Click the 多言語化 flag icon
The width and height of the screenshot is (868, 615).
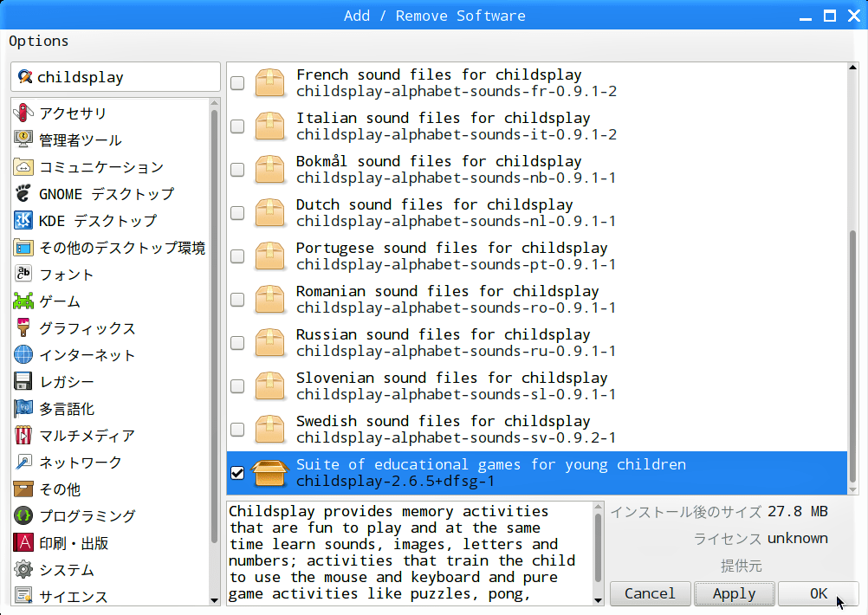click(x=23, y=409)
